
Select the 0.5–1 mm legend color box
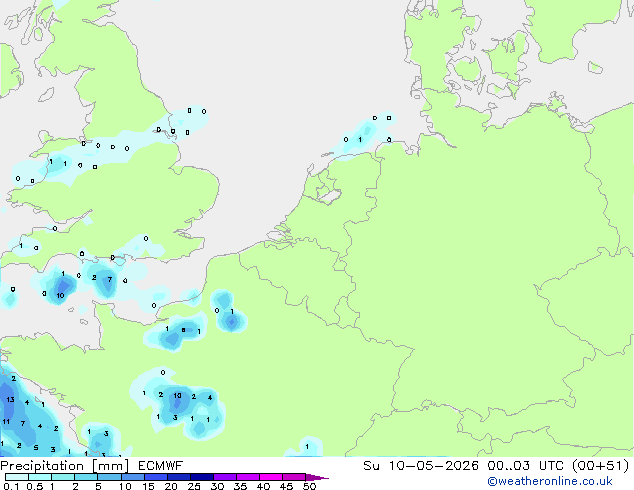click(40, 477)
